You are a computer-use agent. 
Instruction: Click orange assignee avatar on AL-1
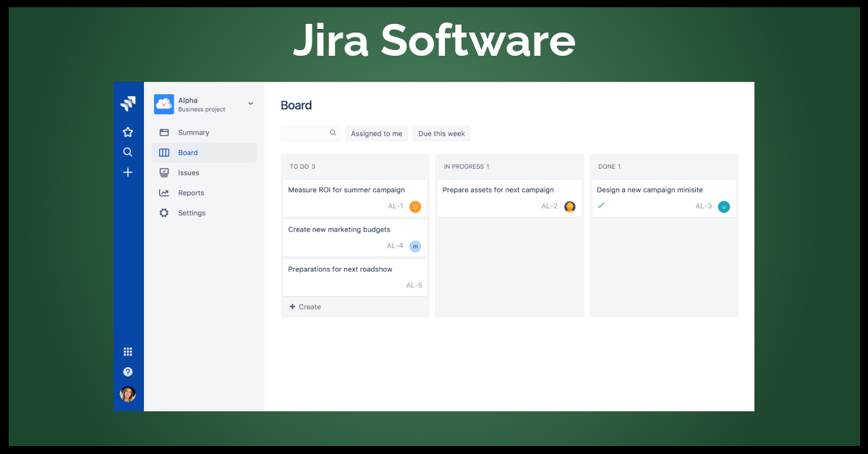click(415, 207)
